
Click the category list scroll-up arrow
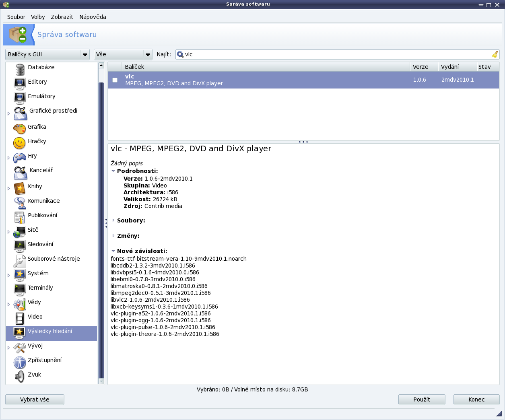(x=101, y=65)
